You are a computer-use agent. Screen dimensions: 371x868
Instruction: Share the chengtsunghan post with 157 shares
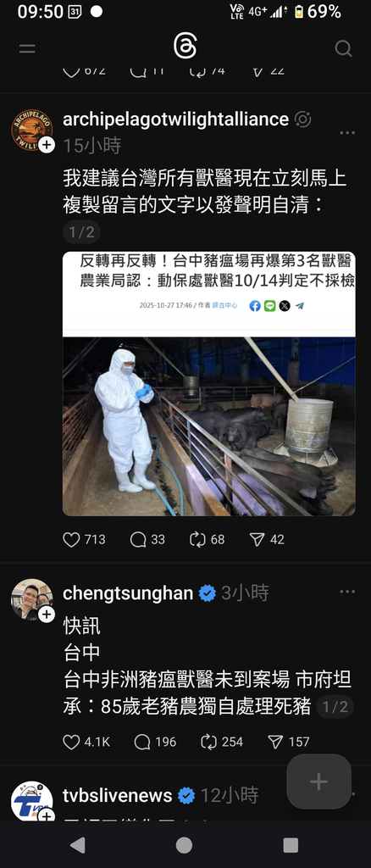point(275,742)
